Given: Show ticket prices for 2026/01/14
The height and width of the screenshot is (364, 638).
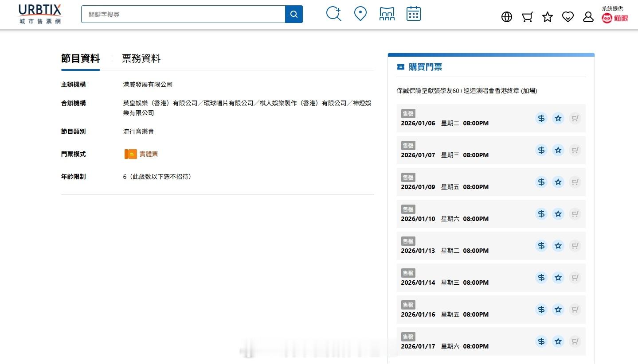Looking at the screenshot, I should point(541,278).
